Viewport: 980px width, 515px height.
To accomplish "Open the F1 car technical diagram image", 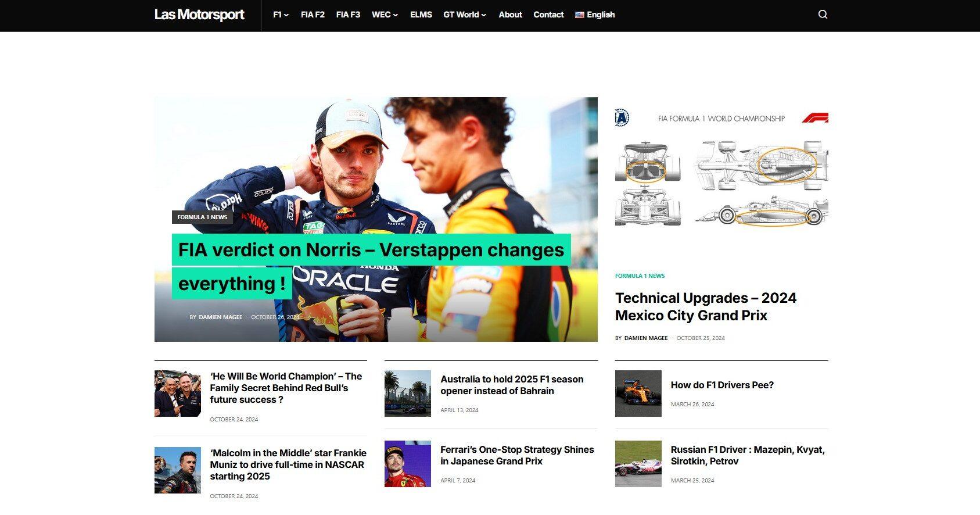I will (x=721, y=169).
